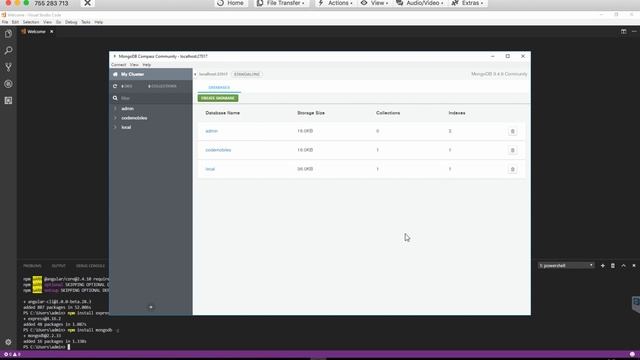640x360 pixels.
Task: Kill terminal with the trash icon
Action: (613, 266)
